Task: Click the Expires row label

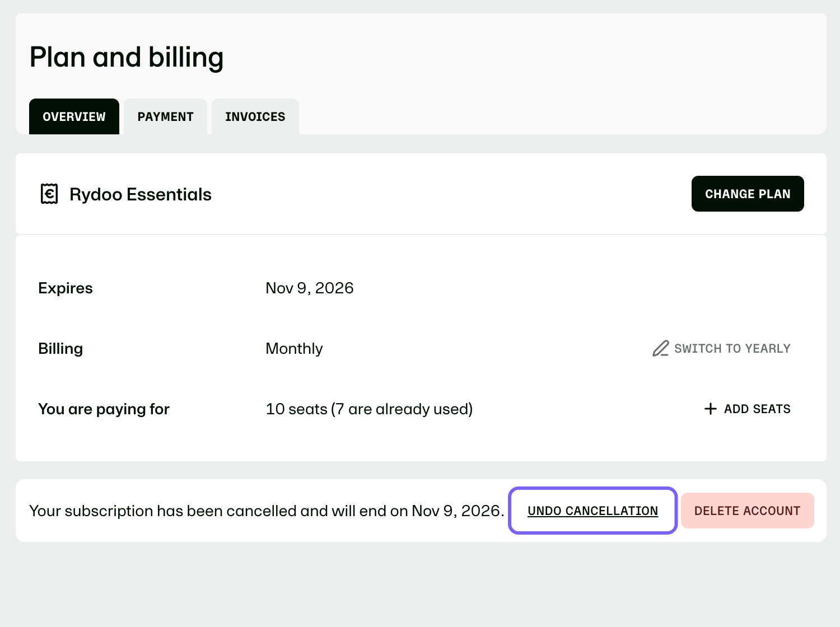Action: [66, 288]
